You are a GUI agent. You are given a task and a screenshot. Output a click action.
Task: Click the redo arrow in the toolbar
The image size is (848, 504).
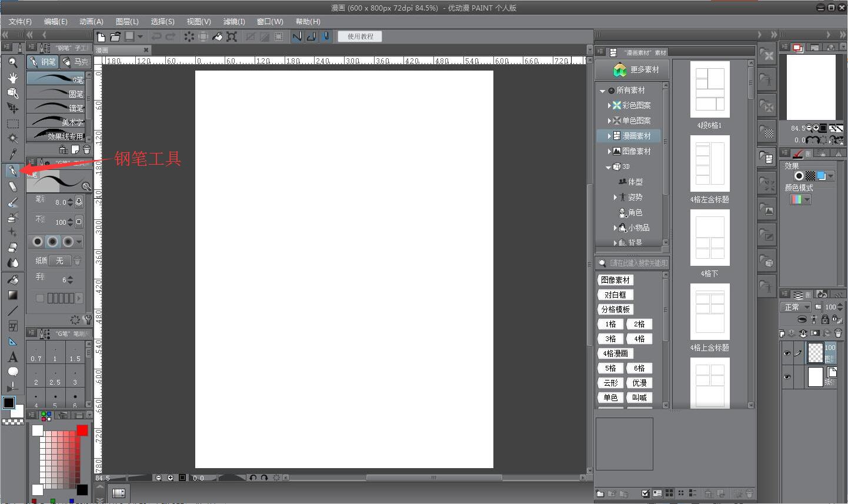pyautogui.click(x=171, y=36)
